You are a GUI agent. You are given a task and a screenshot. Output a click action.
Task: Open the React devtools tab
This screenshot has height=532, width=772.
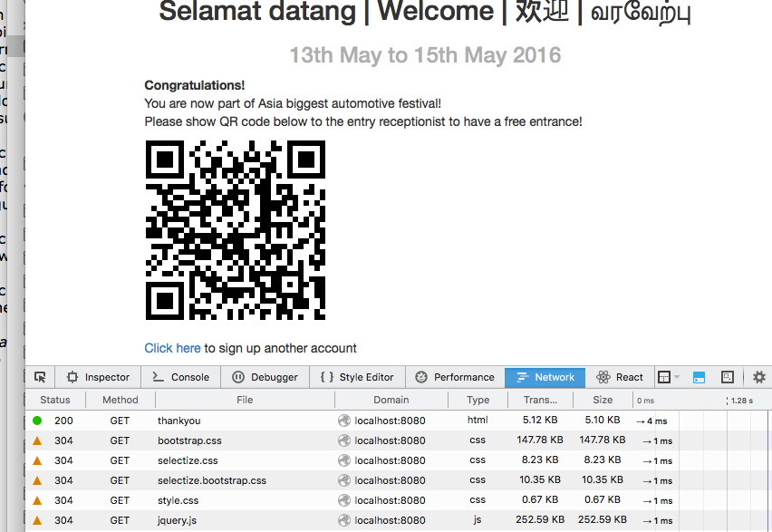621,377
